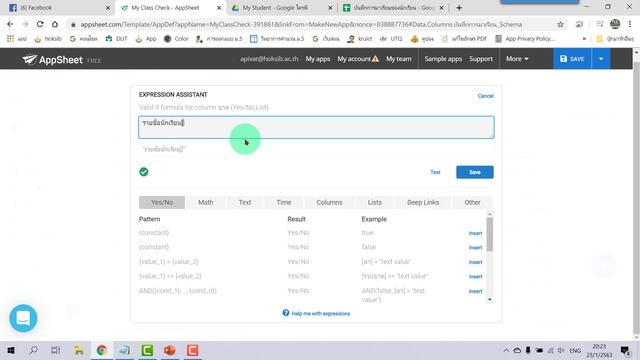The image size is (640, 360).
Task: Open Support link
Action: click(481, 59)
